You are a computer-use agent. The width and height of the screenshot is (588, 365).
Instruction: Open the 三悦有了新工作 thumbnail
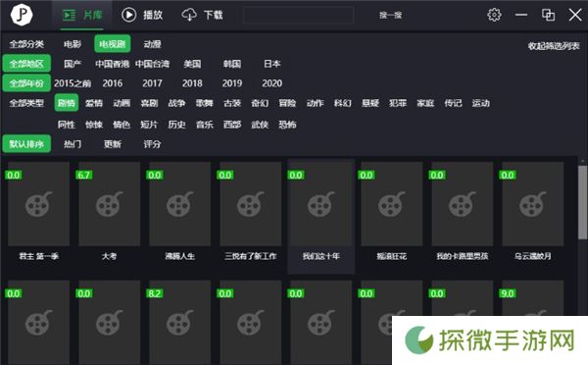tap(251, 204)
